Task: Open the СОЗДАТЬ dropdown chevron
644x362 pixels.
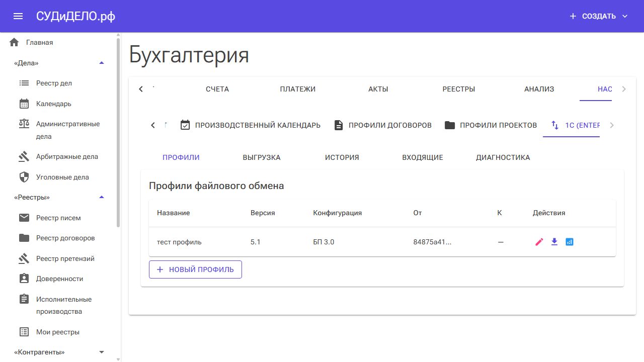Action: [625, 16]
